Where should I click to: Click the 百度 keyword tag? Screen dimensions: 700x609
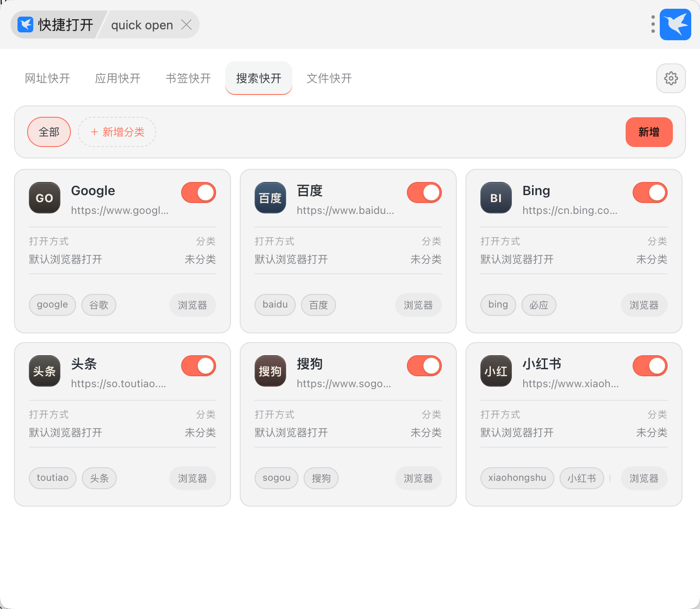318,305
